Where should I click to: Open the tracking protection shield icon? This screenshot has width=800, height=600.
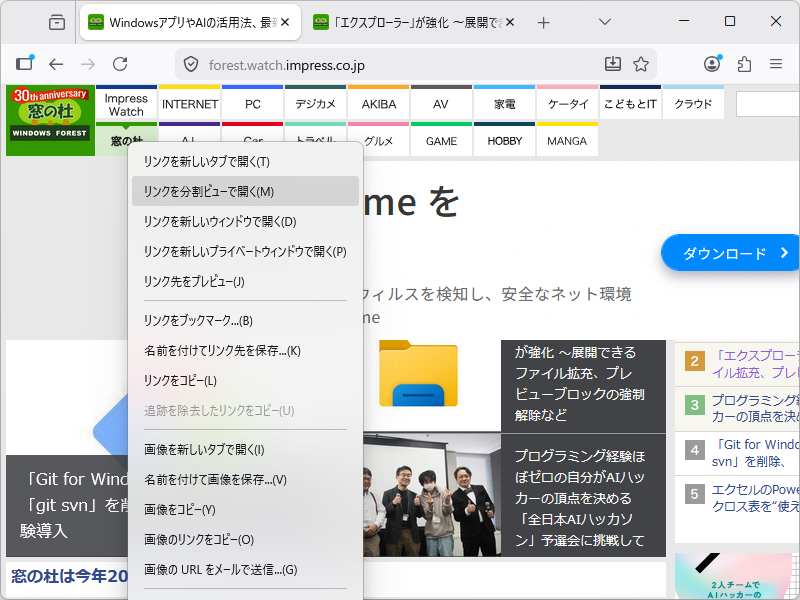[190, 62]
